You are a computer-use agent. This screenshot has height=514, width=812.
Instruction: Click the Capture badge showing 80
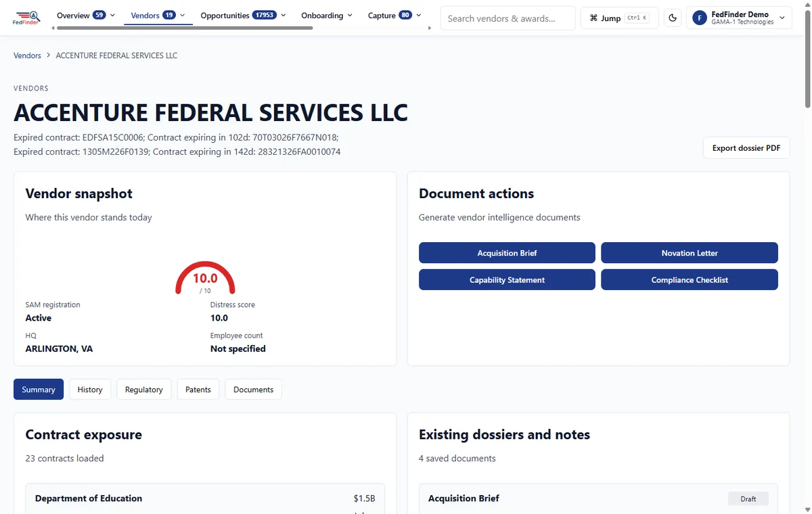(x=405, y=15)
